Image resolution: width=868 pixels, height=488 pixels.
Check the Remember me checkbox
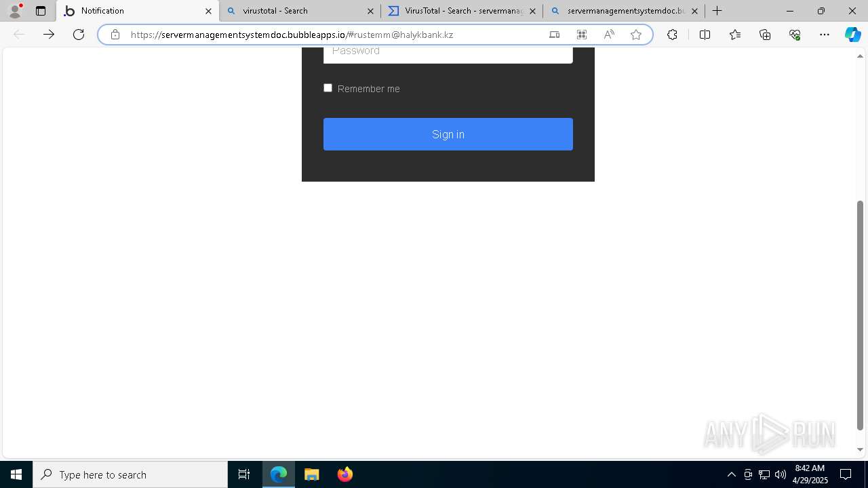[x=328, y=88]
